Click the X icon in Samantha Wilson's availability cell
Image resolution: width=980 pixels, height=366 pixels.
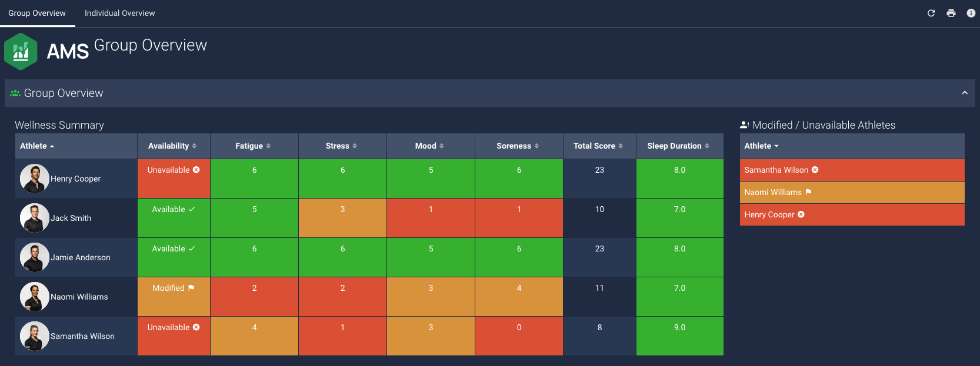click(196, 327)
